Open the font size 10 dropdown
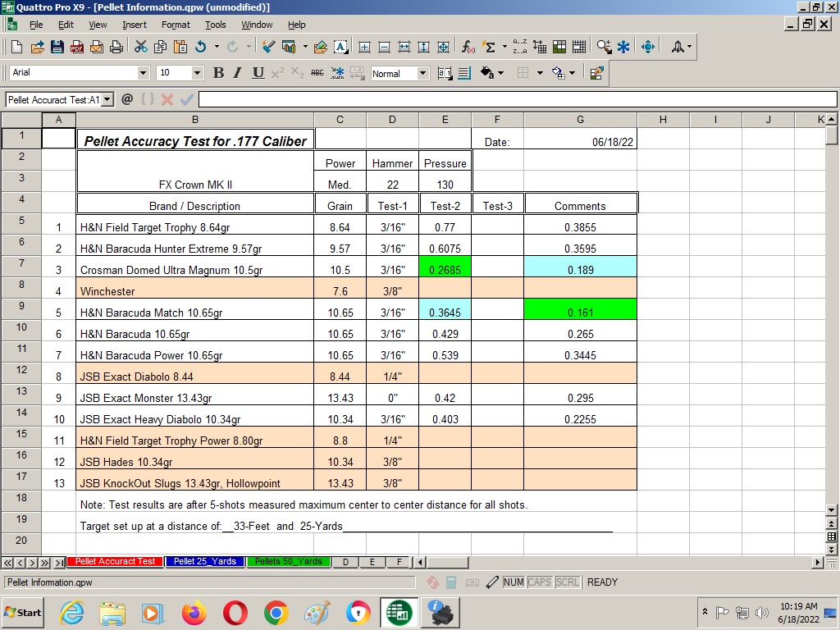The height and width of the screenshot is (630, 840). click(197, 73)
